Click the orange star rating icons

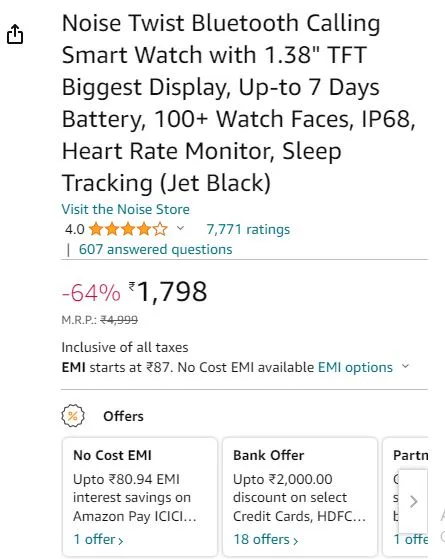click(128, 229)
